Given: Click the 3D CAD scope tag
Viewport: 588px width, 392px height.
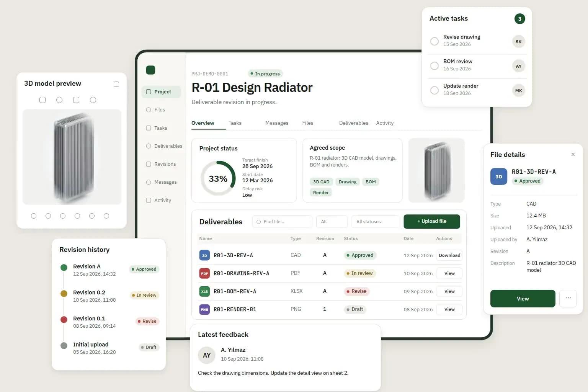Looking at the screenshot, I should 321,182.
